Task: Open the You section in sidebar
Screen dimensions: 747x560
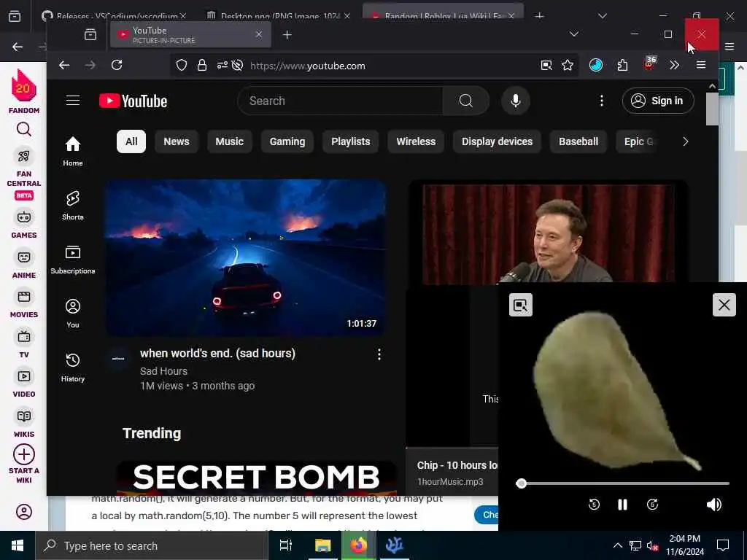Action: tap(73, 313)
